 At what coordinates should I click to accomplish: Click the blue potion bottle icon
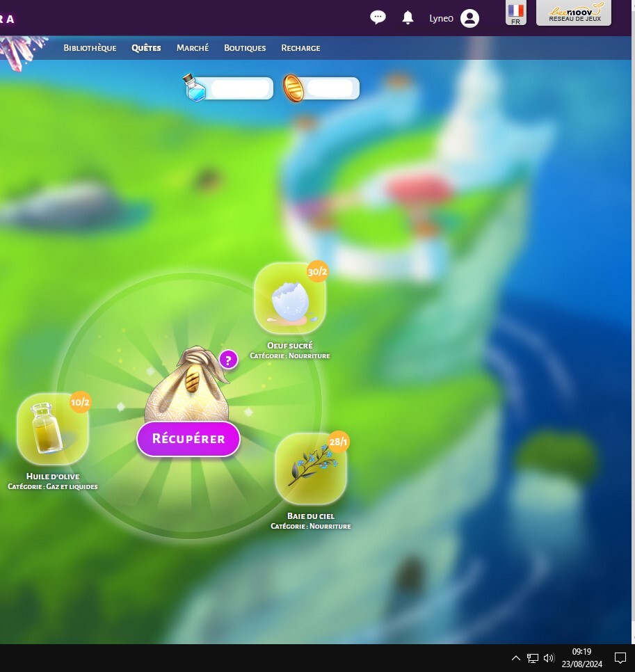194,88
